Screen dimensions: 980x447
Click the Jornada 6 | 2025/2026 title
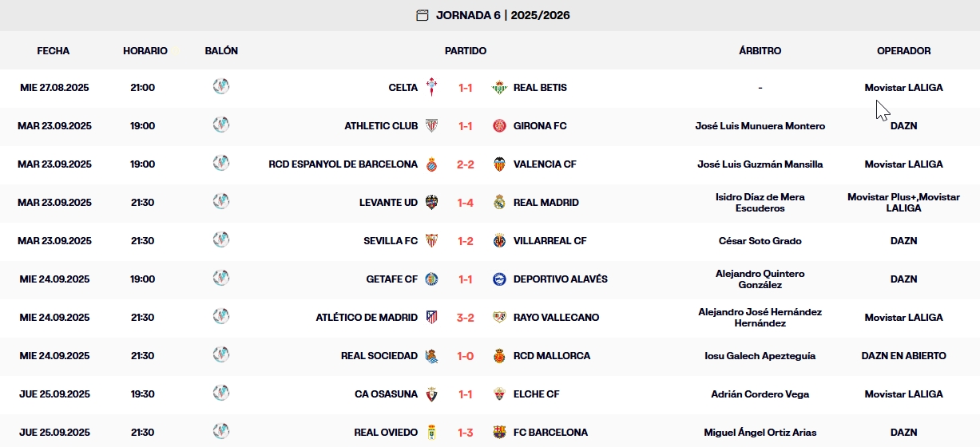(x=502, y=15)
